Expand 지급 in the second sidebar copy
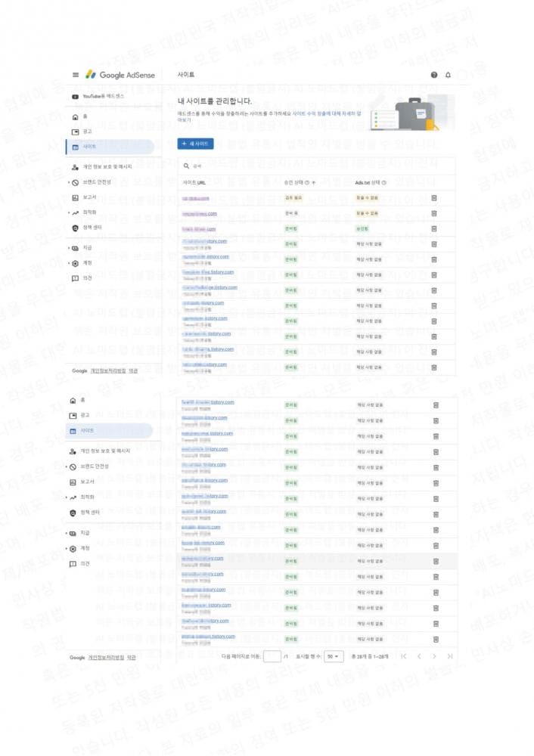Image resolution: width=534 pixels, height=756 pixels. pos(78,533)
